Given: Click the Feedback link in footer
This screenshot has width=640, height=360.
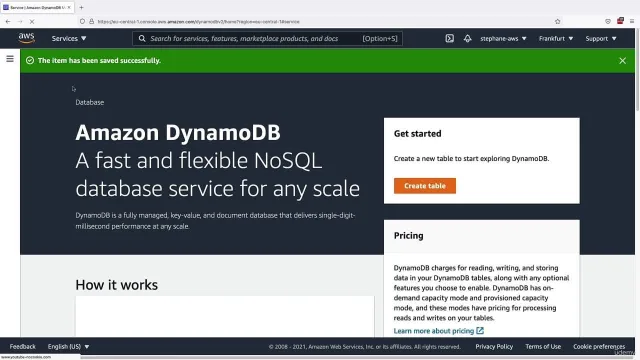Looking at the screenshot, I should (22, 347).
